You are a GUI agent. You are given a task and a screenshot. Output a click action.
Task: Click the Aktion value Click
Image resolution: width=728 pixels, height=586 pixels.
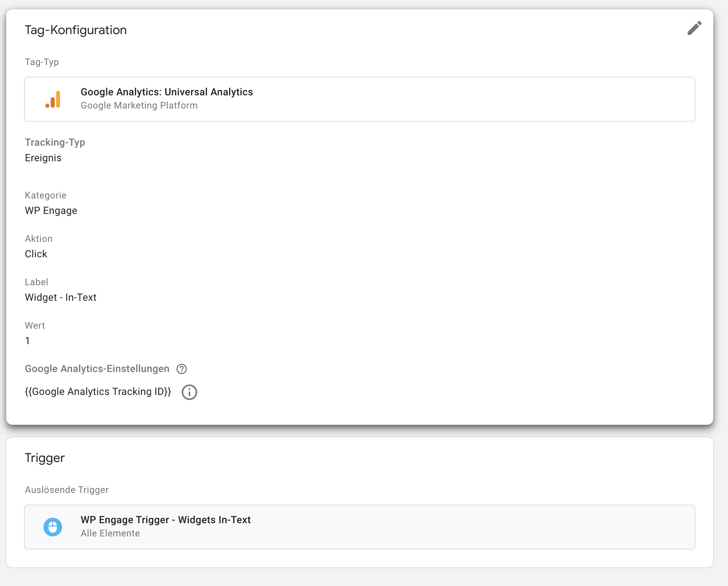click(x=36, y=254)
